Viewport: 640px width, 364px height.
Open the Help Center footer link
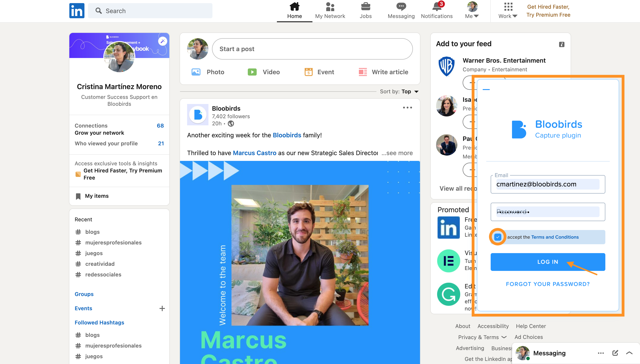click(531, 326)
